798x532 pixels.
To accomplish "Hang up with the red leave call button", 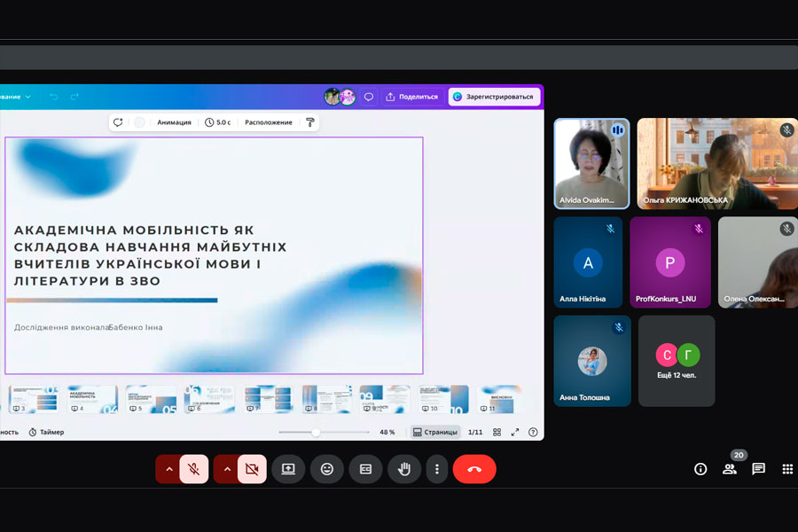I will click(474, 469).
